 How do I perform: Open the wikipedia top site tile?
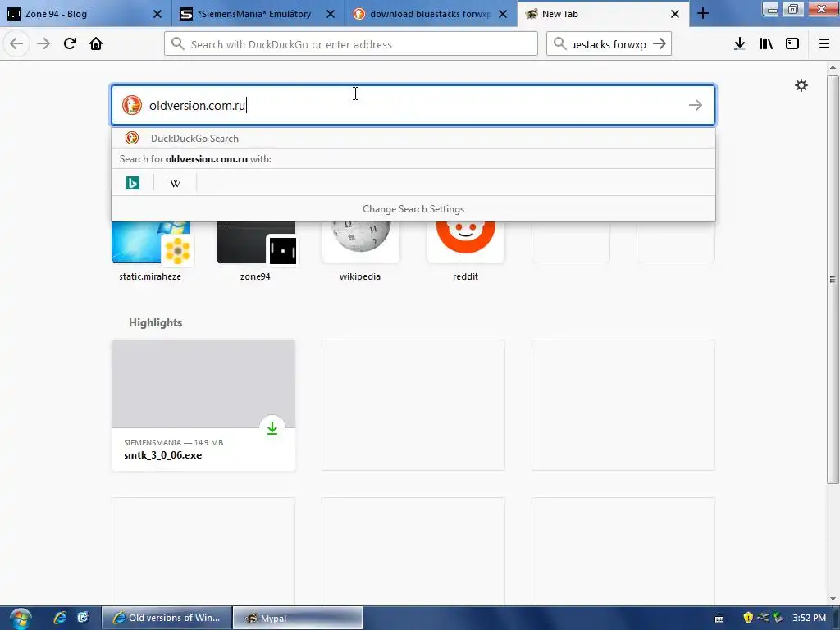click(360, 252)
